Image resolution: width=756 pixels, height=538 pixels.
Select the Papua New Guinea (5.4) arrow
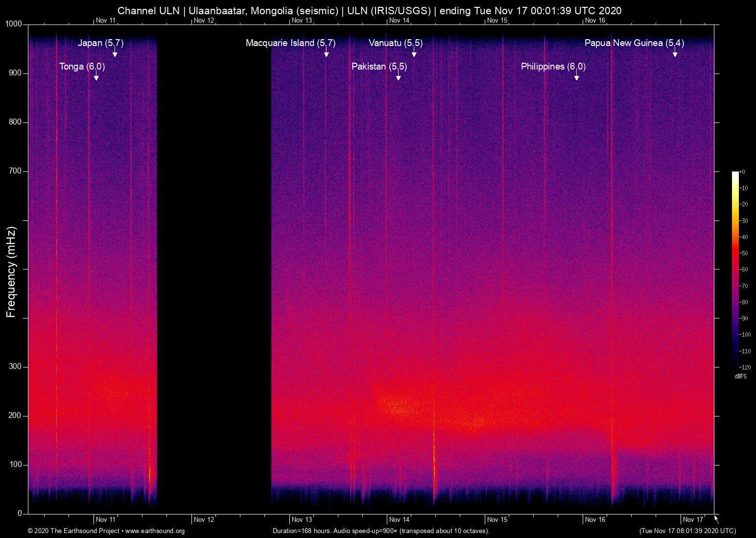coord(676,55)
